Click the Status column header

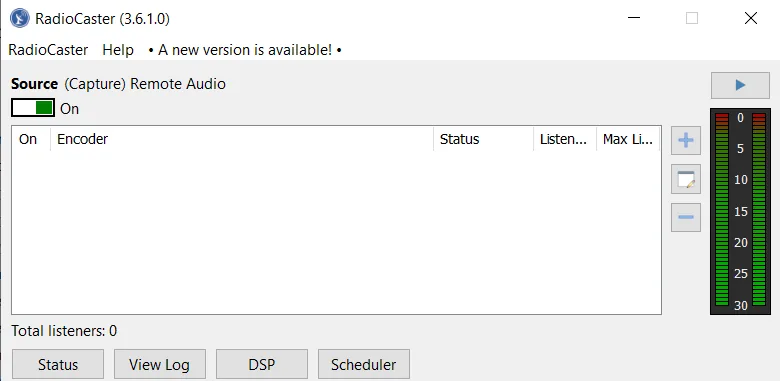484,139
